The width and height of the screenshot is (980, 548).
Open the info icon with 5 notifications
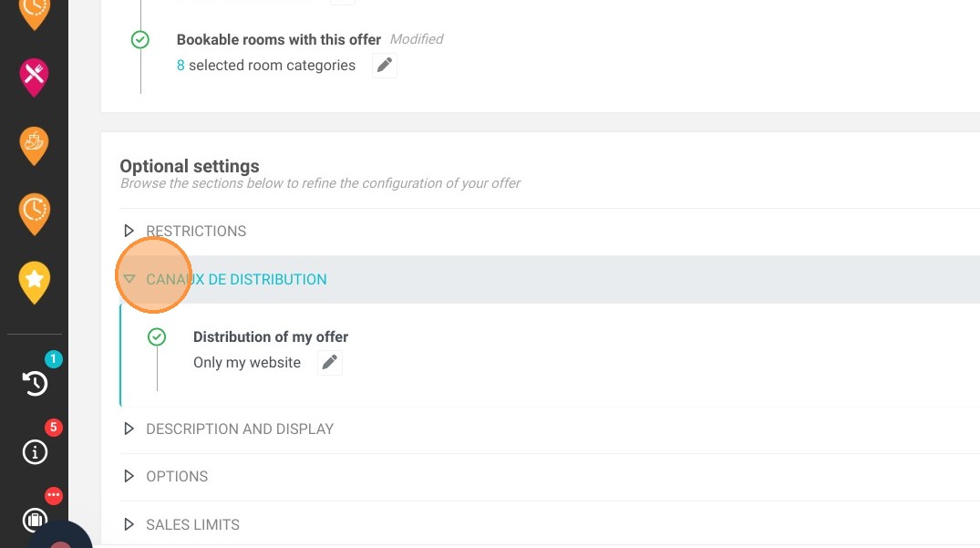coord(35,451)
